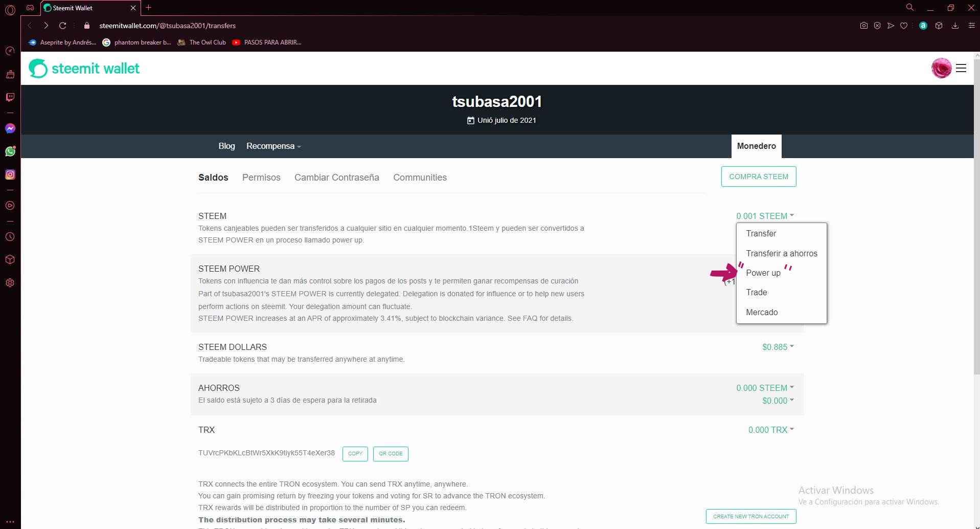Click CREATE NEW TRON ACCOUNT button
Screen dimensions: 980x529
751,516
